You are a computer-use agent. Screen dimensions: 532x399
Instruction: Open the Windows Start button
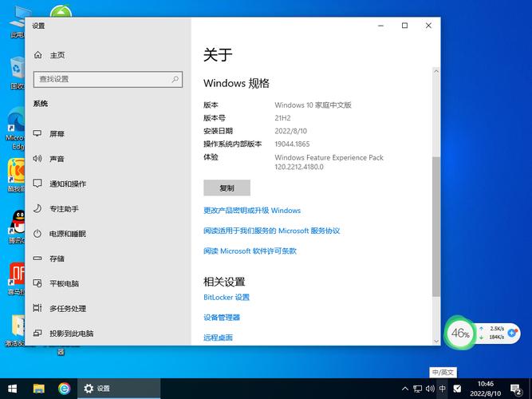click(13, 389)
